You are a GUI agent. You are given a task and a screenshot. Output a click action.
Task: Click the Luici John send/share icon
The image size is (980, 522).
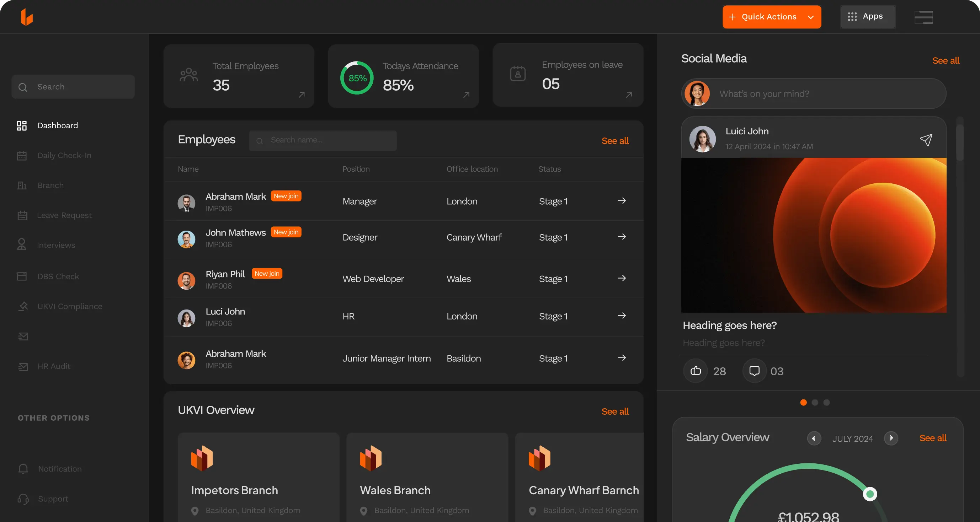(926, 140)
